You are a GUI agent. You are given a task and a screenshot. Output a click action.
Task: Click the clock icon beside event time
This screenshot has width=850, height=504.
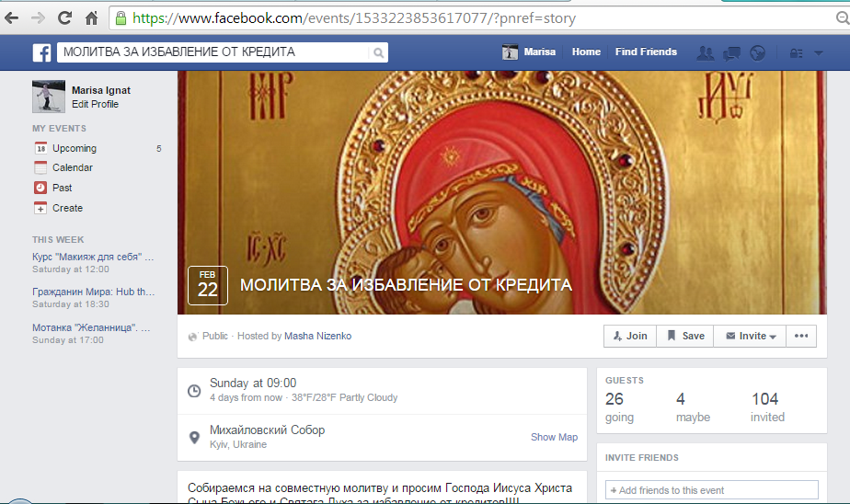click(x=194, y=391)
